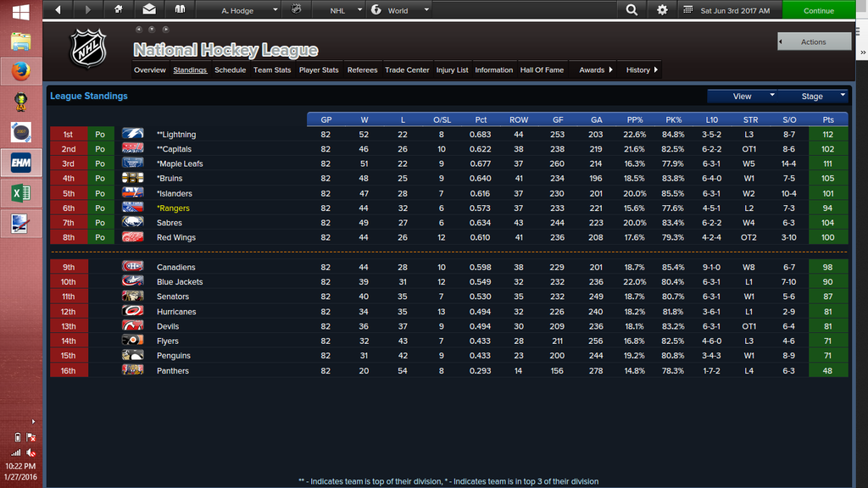Open the Referees tab

pyautogui.click(x=363, y=69)
